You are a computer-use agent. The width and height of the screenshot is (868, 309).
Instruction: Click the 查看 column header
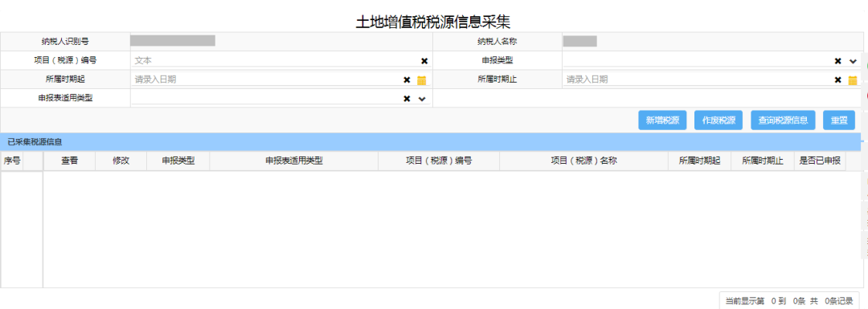[69, 161]
